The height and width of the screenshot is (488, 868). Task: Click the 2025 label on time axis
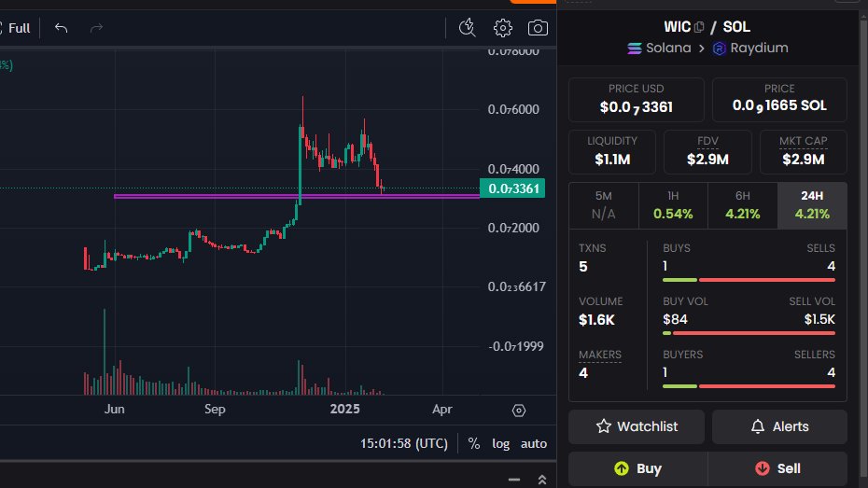coord(345,409)
